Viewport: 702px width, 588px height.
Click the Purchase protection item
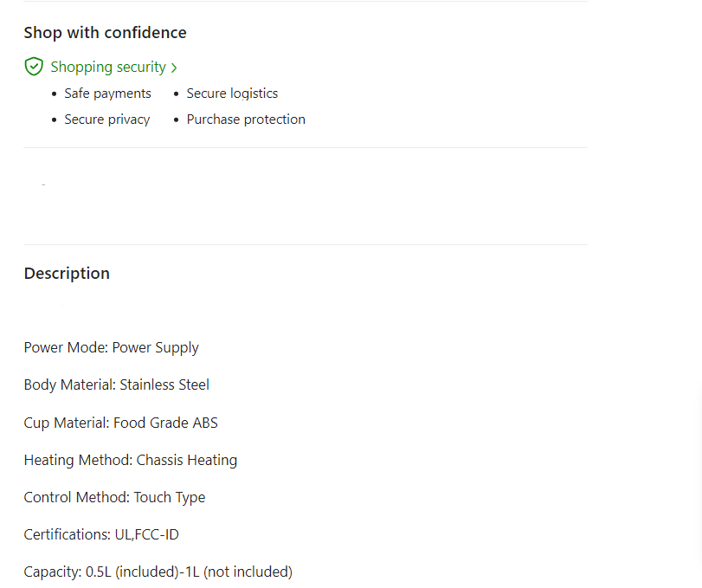pyautogui.click(x=246, y=120)
